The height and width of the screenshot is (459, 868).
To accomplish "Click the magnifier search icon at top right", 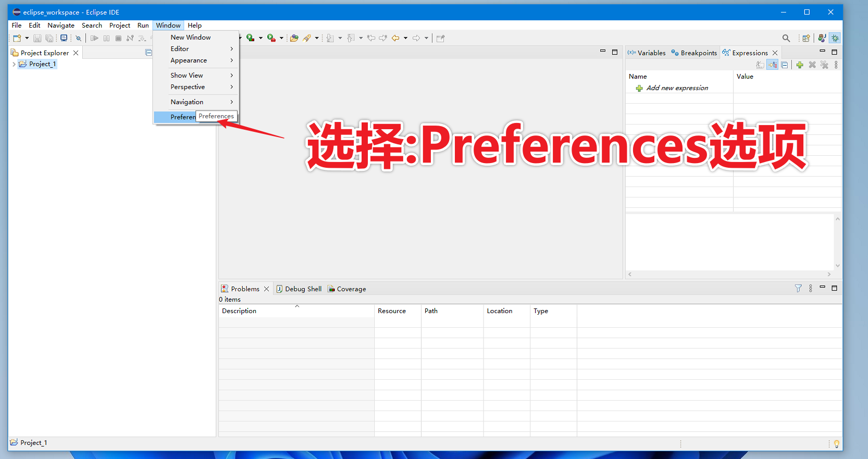I will point(786,38).
